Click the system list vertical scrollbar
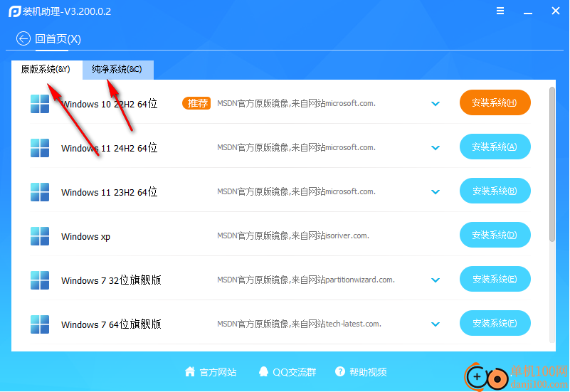570x392 pixels. 552,164
